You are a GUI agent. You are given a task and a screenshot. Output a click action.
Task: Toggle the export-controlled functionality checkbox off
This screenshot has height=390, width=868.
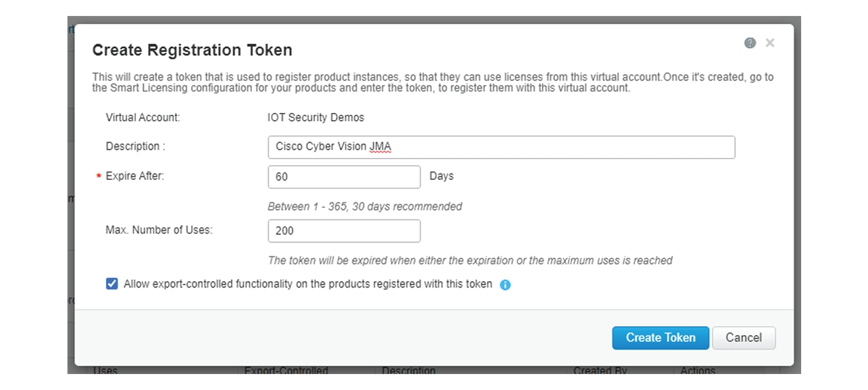[112, 283]
